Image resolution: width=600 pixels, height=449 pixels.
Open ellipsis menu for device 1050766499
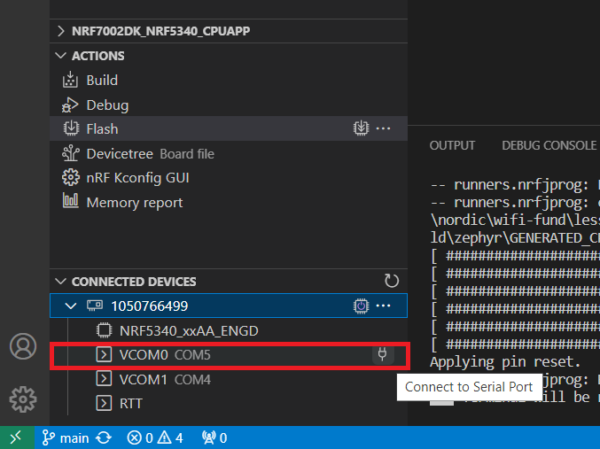[x=383, y=305]
